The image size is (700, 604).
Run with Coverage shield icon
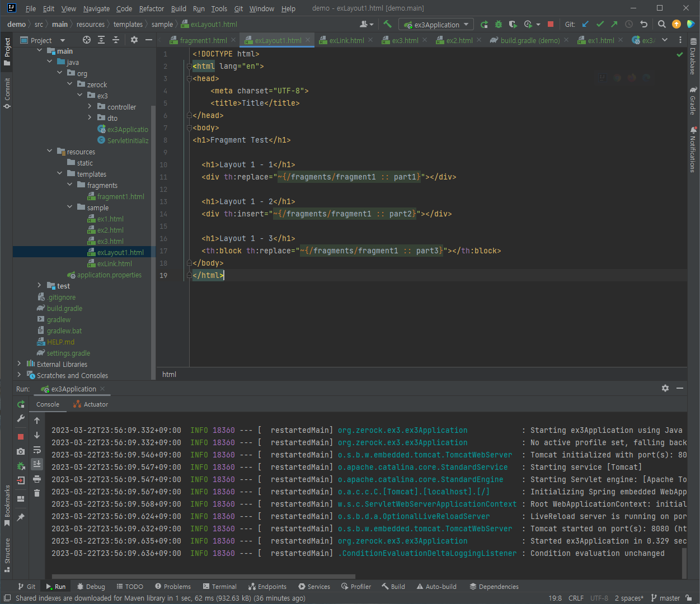coord(513,24)
